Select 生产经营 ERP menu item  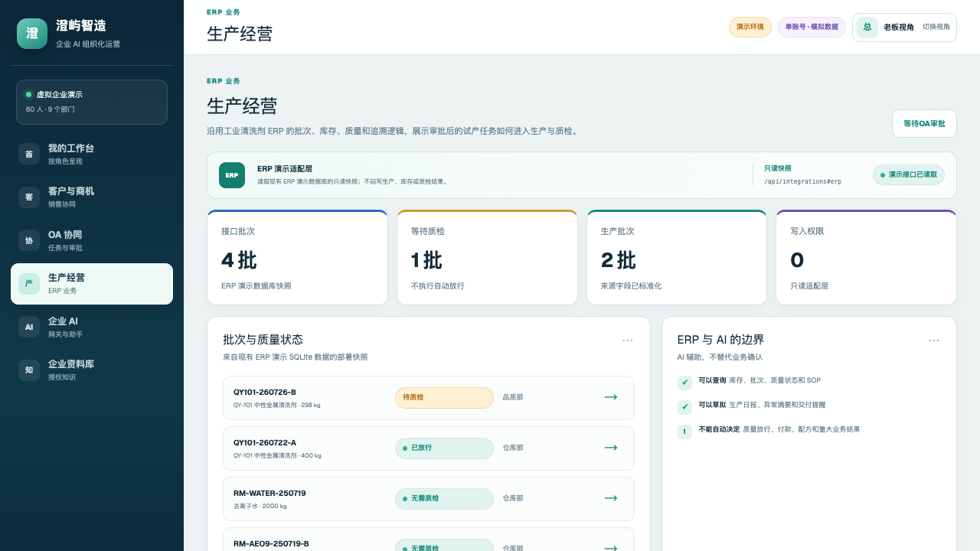(x=92, y=284)
